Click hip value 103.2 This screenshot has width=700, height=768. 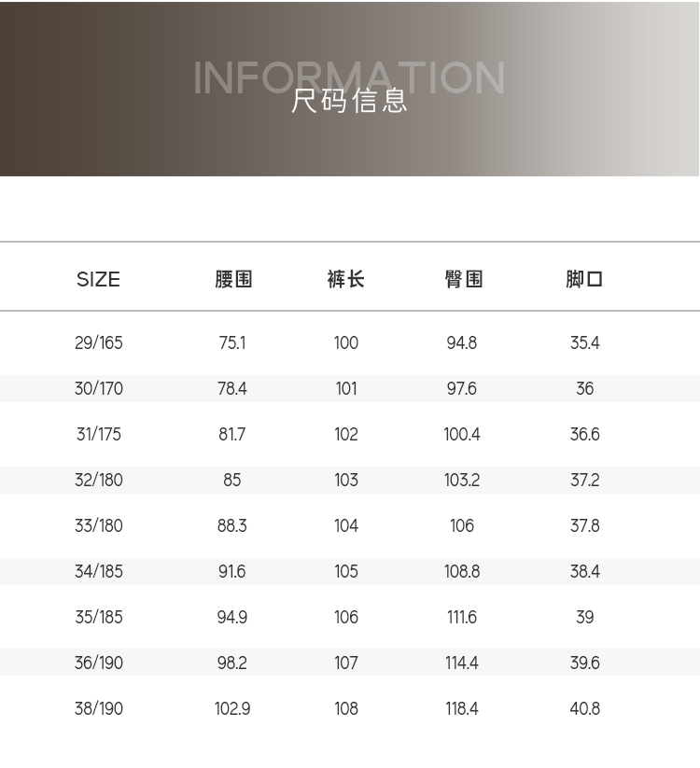pyautogui.click(x=462, y=481)
